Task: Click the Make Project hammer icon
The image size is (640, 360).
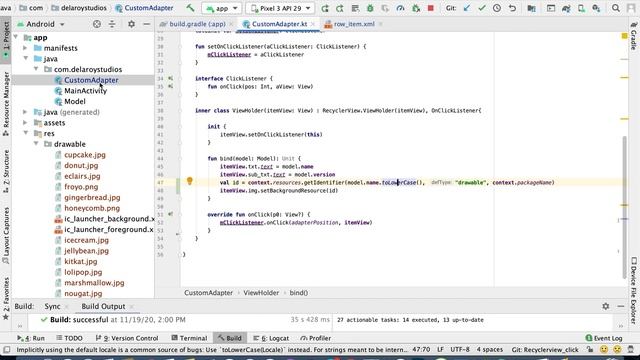Action: pyautogui.click(x=190, y=8)
